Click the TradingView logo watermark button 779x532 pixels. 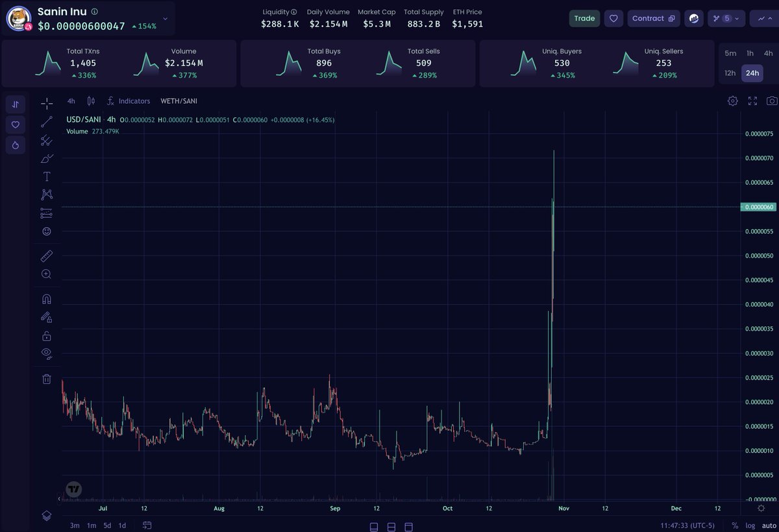(x=74, y=489)
